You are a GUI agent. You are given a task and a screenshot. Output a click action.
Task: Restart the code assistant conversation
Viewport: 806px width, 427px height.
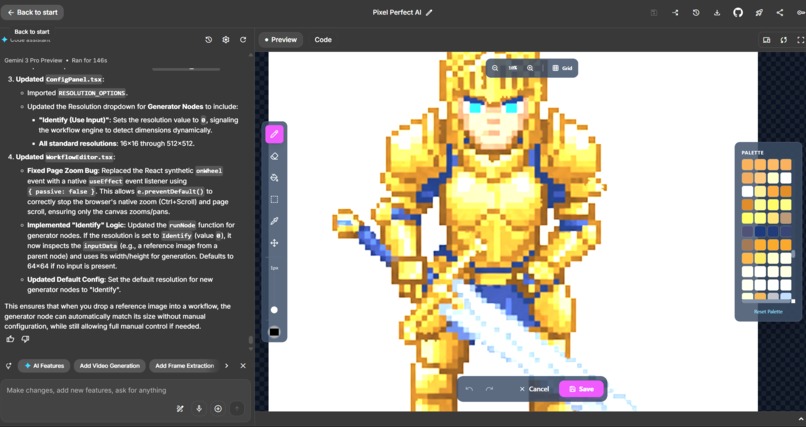(x=243, y=40)
